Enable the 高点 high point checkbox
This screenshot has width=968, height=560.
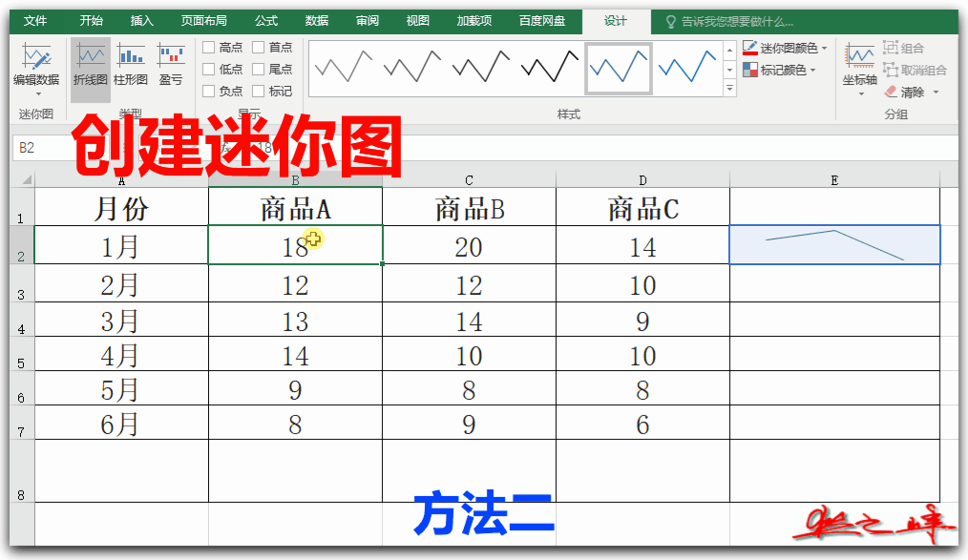tap(209, 48)
